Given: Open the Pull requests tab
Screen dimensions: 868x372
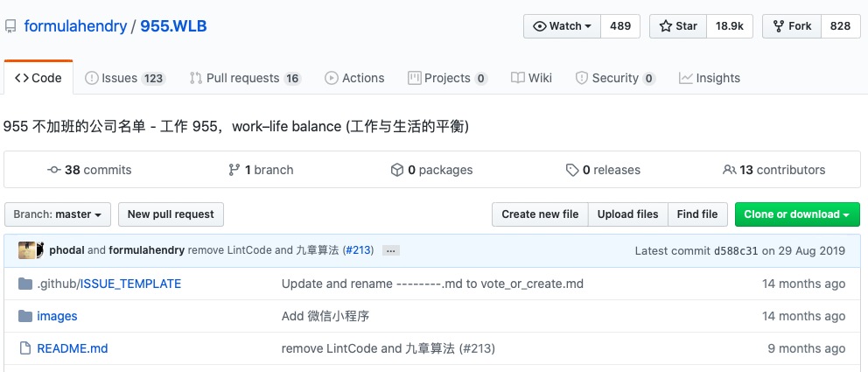Looking at the screenshot, I should point(245,78).
